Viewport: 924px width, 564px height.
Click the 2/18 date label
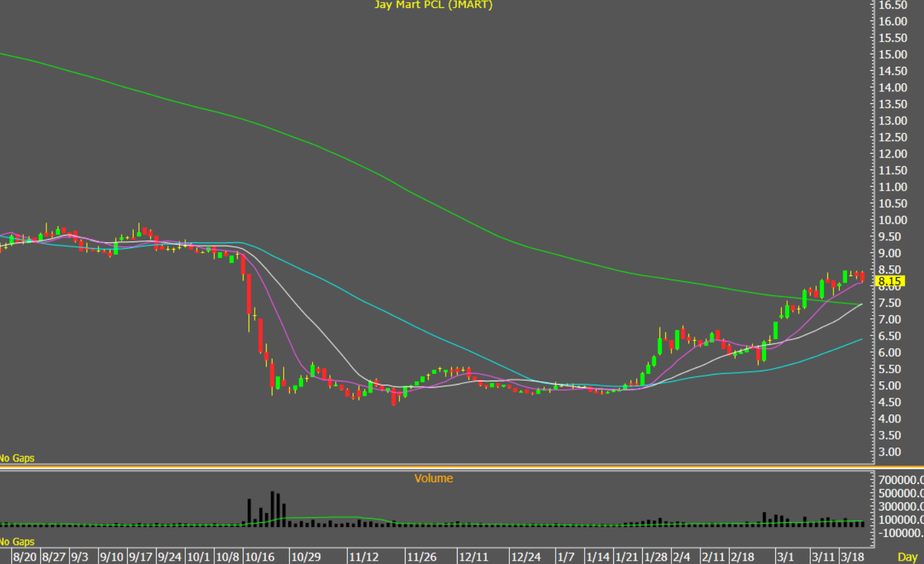click(742, 557)
